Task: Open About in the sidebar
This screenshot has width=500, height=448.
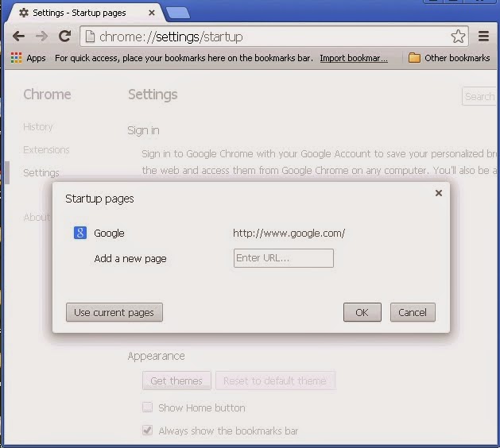Action: point(37,218)
